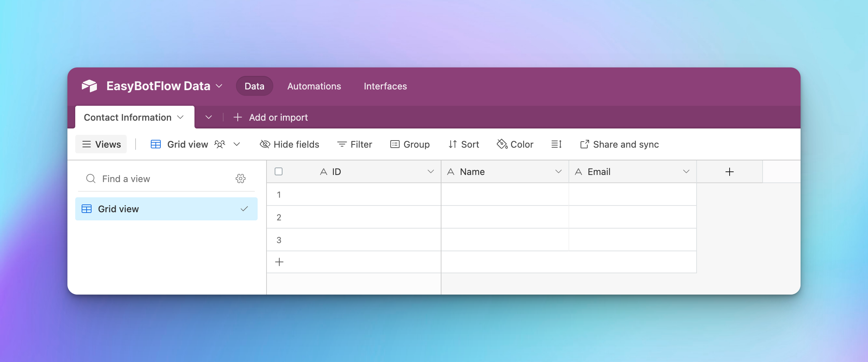868x362 pixels.
Task: Open view list settings gear icon
Action: 241,179
